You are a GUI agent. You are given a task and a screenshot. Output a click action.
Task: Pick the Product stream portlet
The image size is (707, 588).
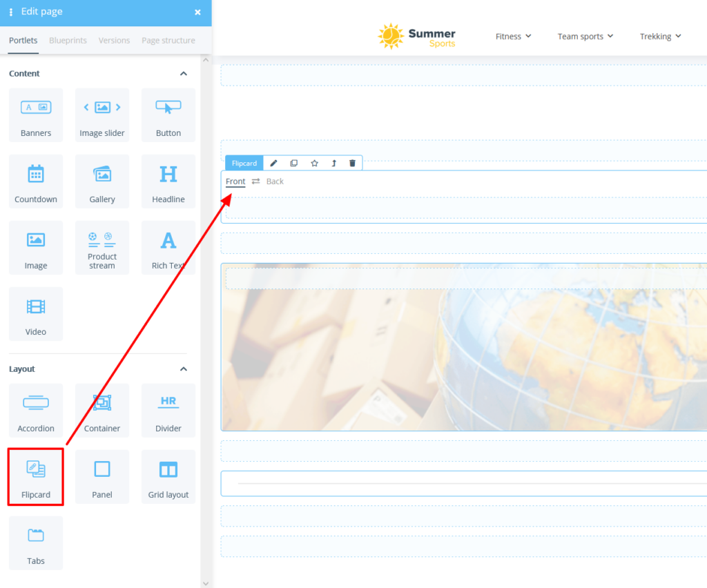point(102,247)
